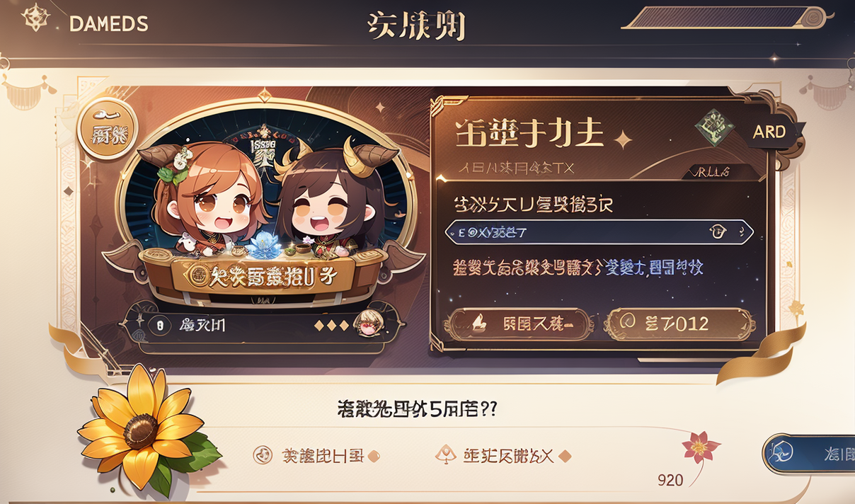
Task: Click the compass emblem beside DAMEDS
Action: tap(34, 19)
